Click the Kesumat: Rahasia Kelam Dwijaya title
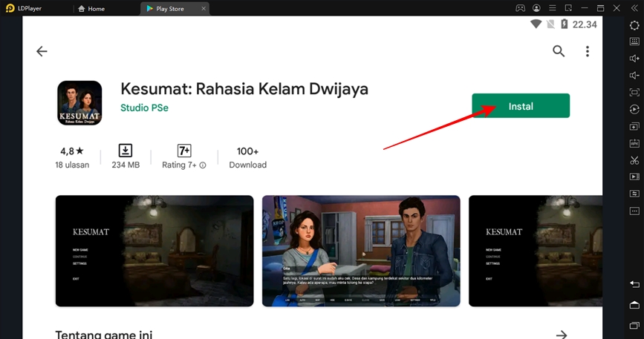 click(244, 89)
